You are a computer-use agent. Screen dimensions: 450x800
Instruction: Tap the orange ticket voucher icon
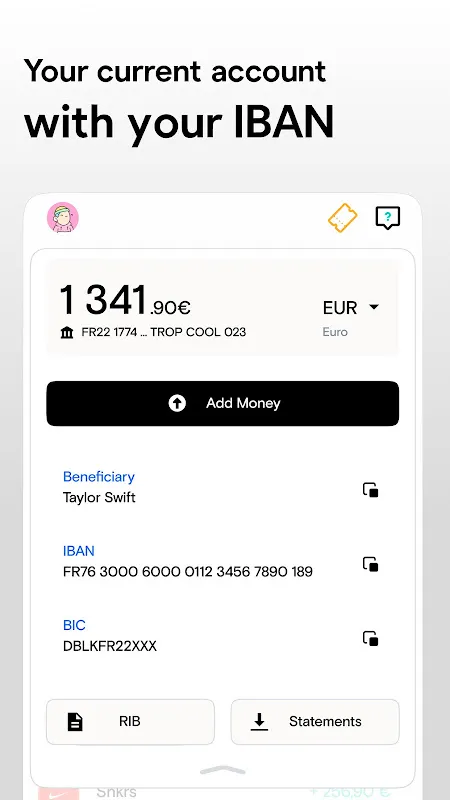tap(342, 218)
